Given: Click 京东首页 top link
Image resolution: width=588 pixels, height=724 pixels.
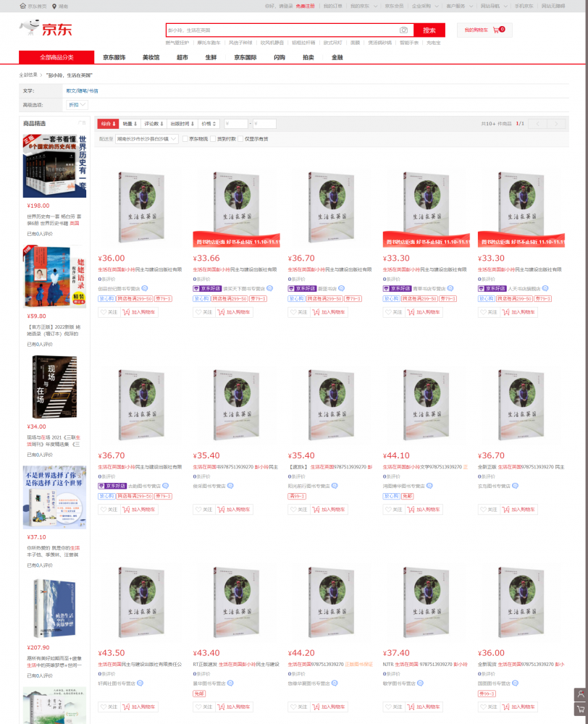Looking at the screenshot, I should 38,7.
